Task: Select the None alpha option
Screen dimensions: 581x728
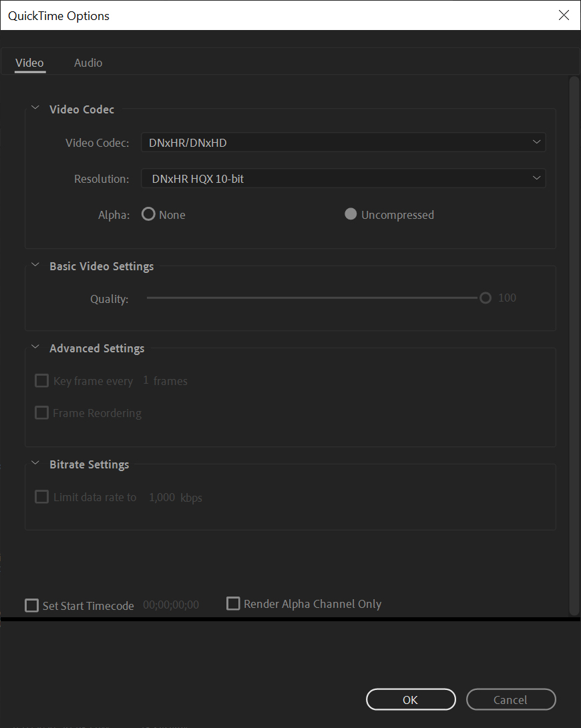Action: click(x=148, y=214)
